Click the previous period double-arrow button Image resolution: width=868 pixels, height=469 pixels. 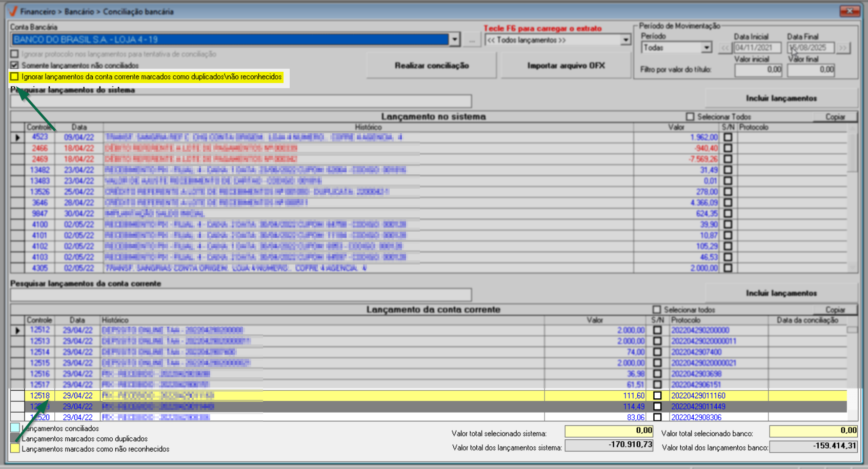724,48
